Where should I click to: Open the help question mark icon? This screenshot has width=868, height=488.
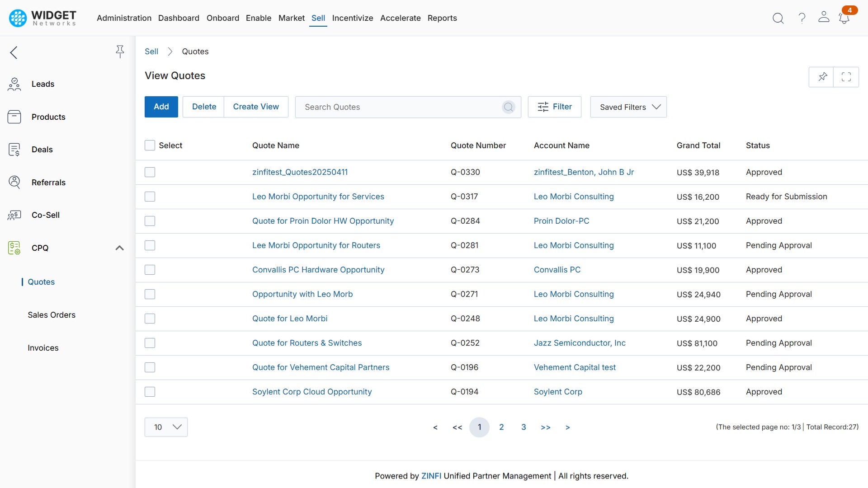[x=802, y=18]
